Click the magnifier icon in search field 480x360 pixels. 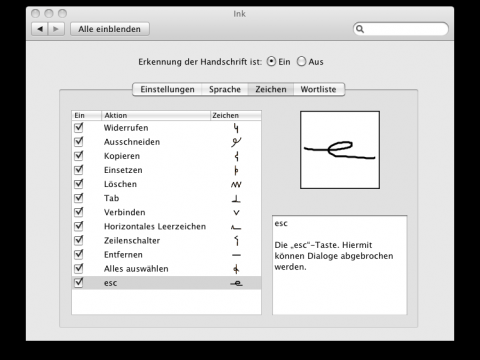[360, 29]
